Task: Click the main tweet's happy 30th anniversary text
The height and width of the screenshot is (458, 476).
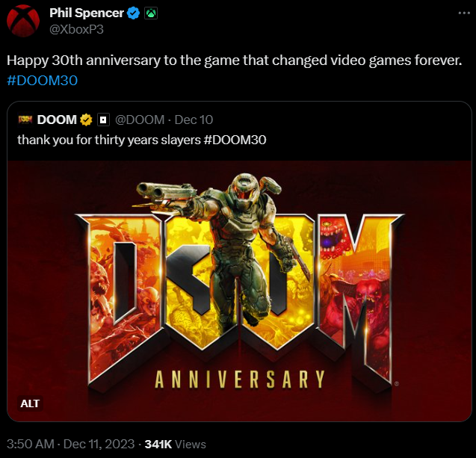Action: pos(235,61)
